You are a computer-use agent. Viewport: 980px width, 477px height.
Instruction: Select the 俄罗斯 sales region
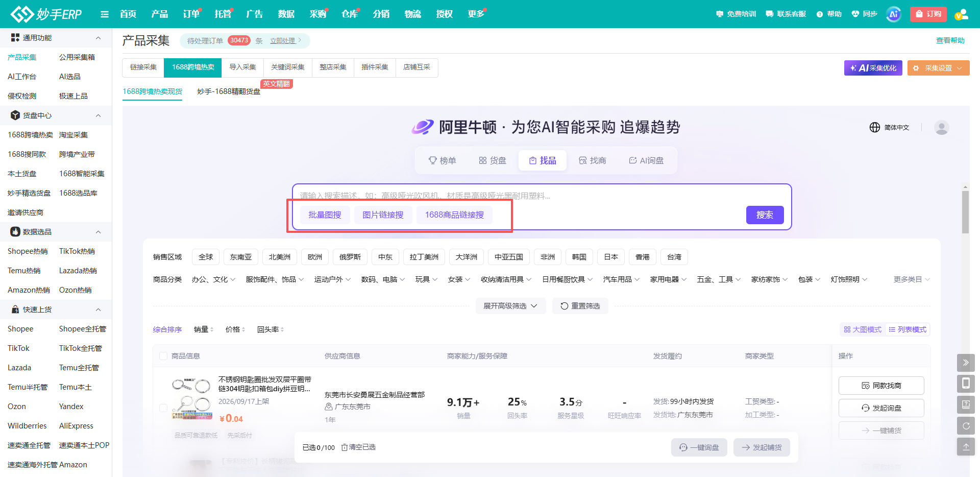[350, 257]
